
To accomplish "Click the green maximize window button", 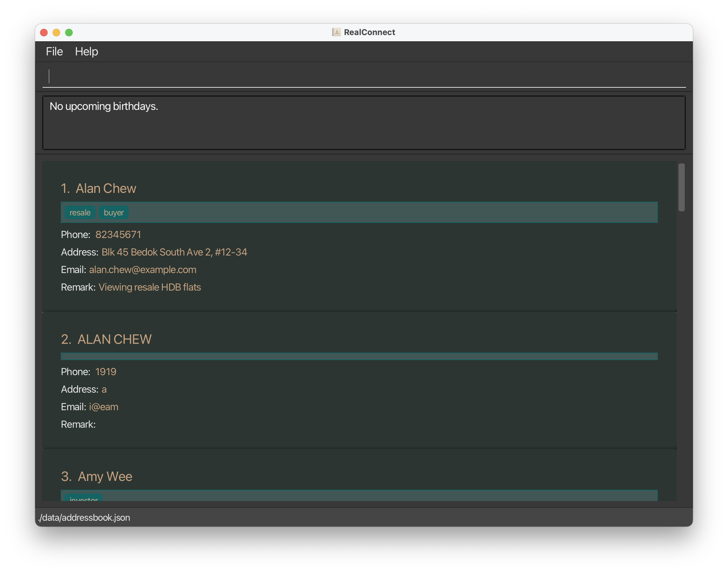I will coord(69,33).
